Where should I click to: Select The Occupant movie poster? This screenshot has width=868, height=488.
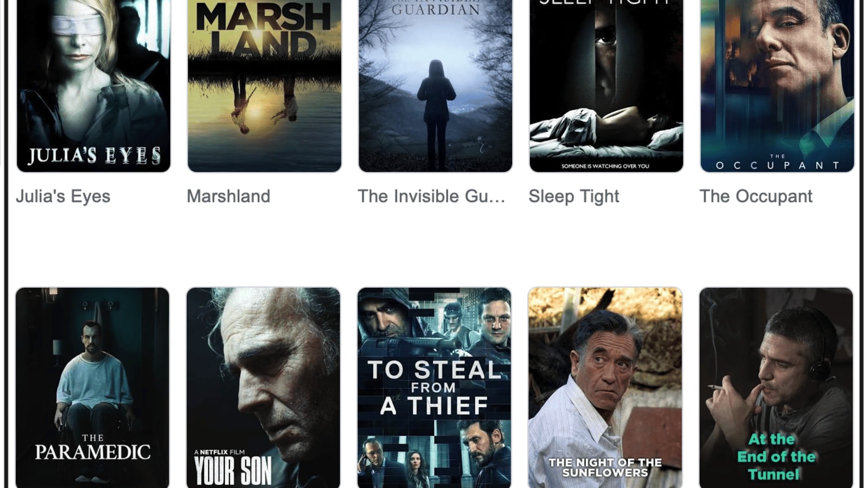[x=777, y=86]
